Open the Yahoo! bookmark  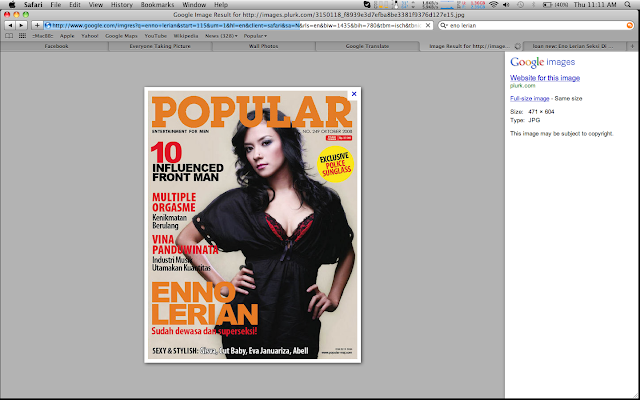89,36
